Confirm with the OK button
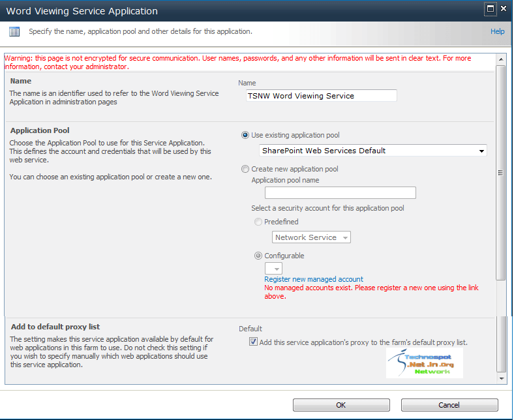The width and height of the screenshot is (514, 420). 341,405
